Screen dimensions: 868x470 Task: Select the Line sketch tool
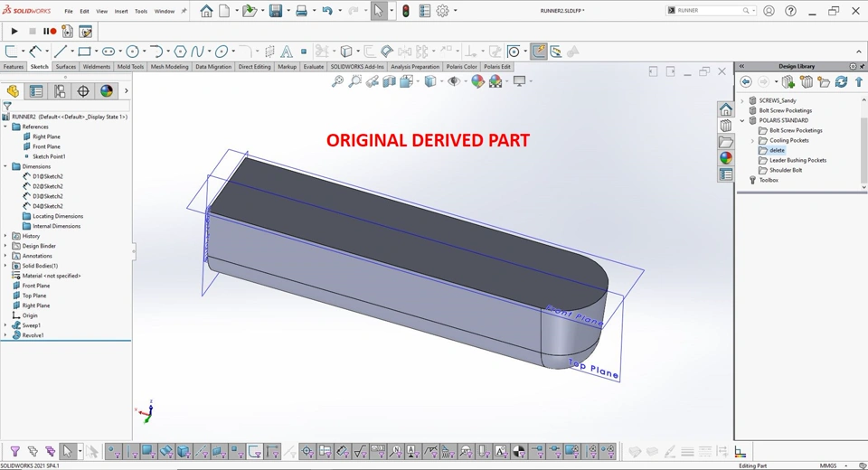tap(61, 52)
